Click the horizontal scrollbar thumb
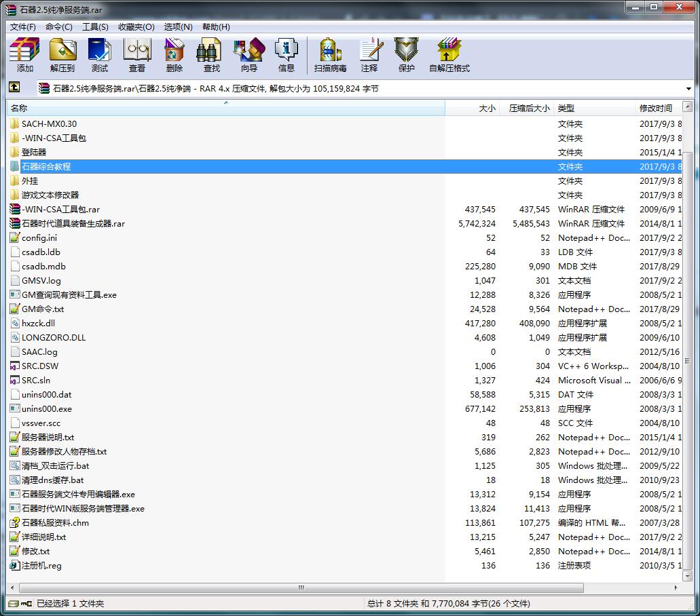 pos(301,588)
